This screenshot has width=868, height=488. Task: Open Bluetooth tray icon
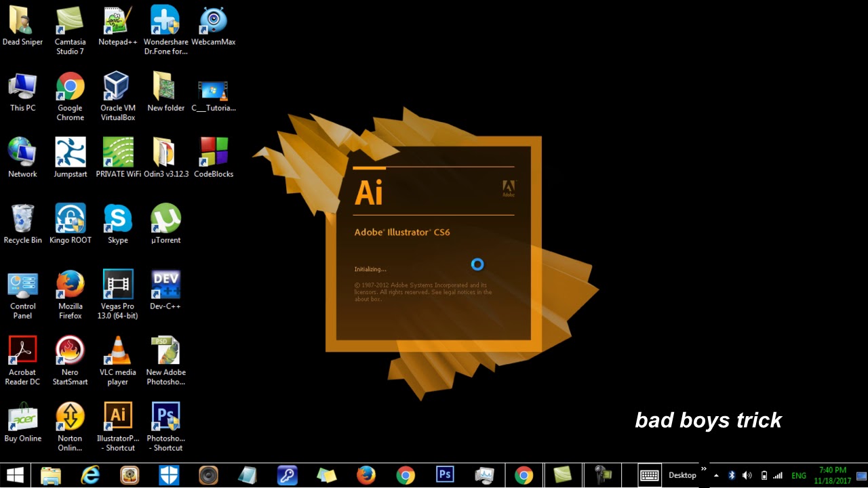tap(732, 476)
